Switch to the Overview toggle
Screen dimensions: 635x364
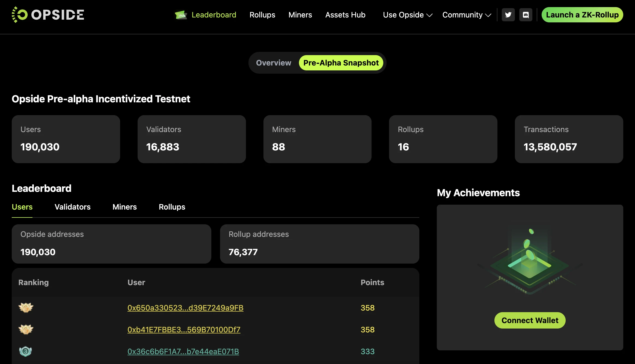pos(274,63)
